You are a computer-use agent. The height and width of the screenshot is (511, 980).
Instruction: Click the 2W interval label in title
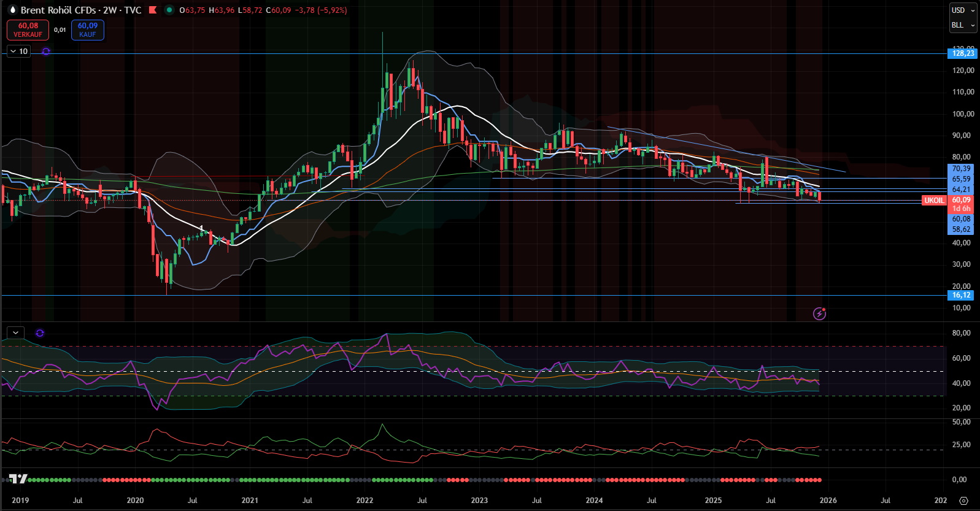point(109,10)
